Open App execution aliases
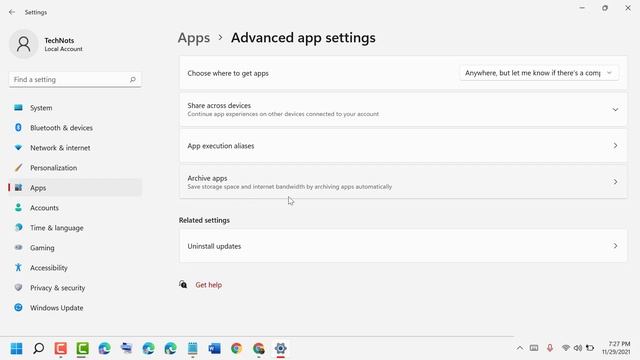Screen dimensions: 640x360 click(x=403, y=146)
